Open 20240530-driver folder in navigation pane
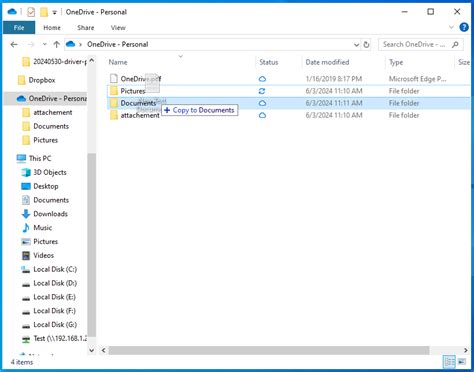This screenshot has width=474, height=372. (x=54, y=62)
